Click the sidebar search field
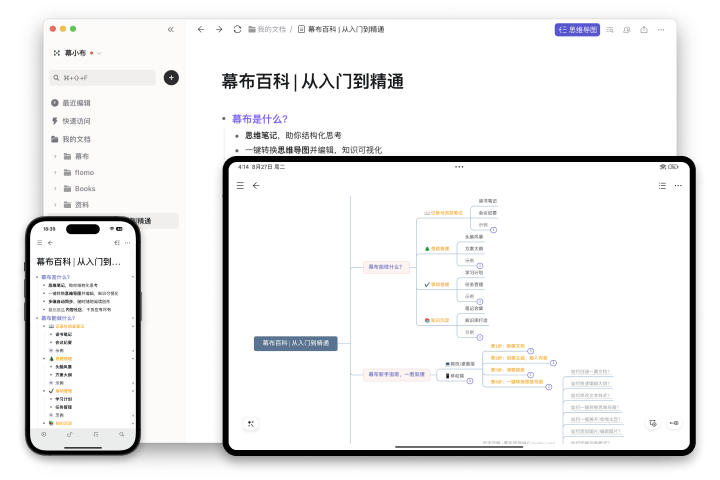This screenshot has width=720, height=480. pos(103,77)
